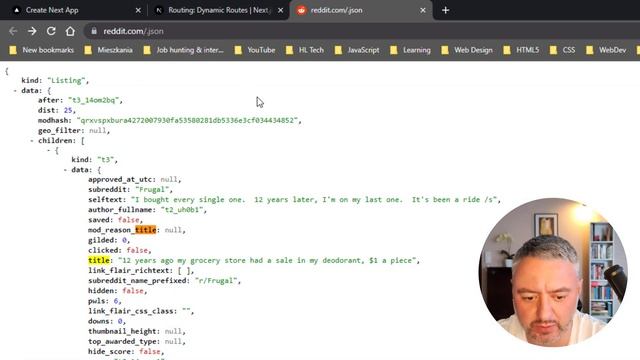This screenshot has width=640, height=360.
Task: Click the approved_at_utc key
Action: click(120, 179)
